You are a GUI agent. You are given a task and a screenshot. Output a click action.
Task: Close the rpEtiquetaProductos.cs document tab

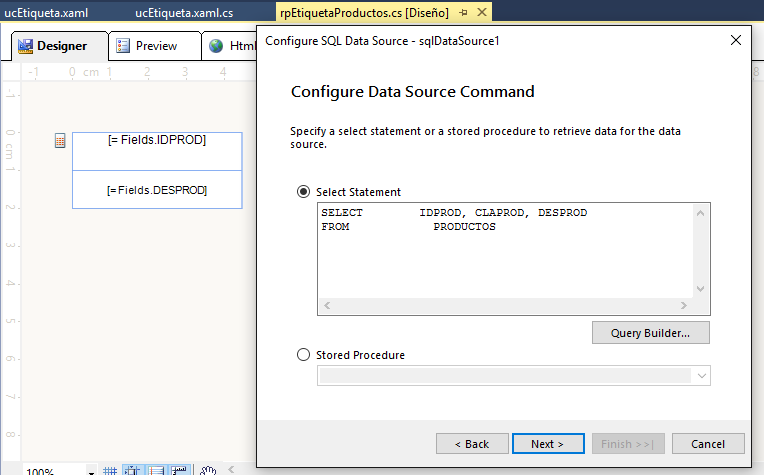click(481, 12)
